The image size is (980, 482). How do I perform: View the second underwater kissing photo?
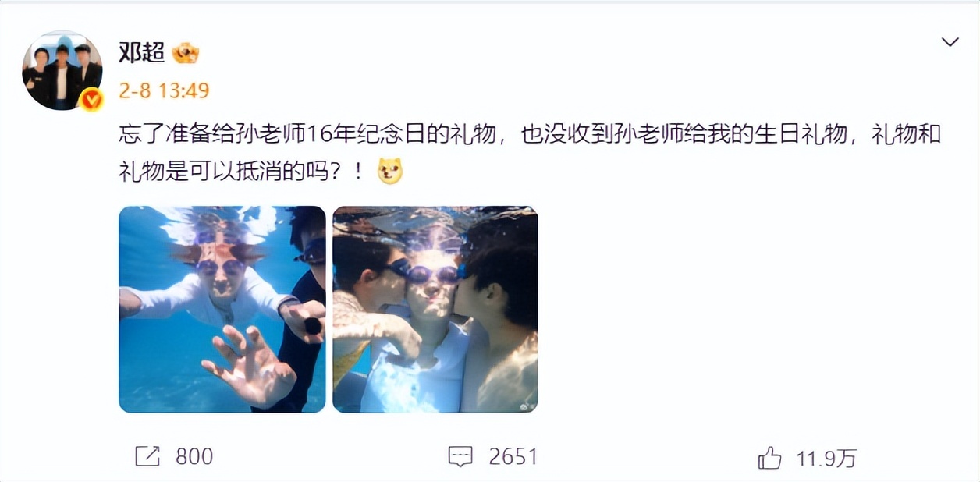coord(435,309)
